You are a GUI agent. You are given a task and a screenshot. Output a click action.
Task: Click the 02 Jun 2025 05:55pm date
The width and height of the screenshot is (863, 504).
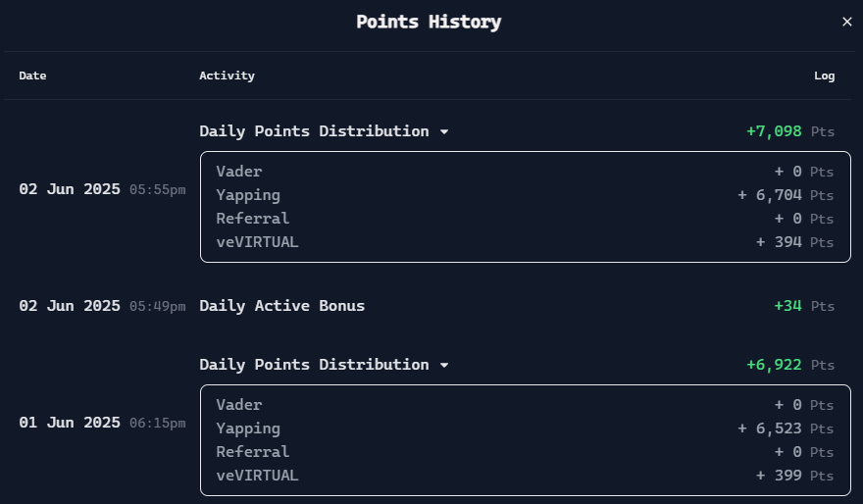pos(102,189)
